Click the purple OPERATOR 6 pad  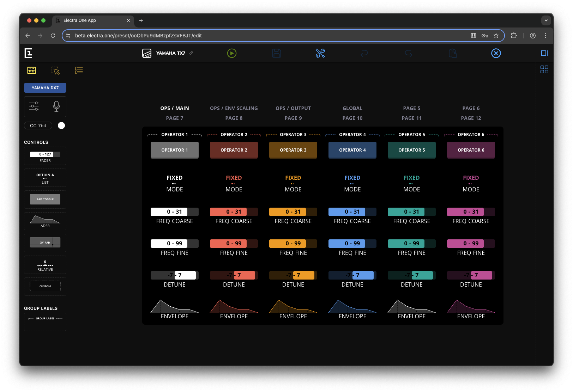coord(471,150)
